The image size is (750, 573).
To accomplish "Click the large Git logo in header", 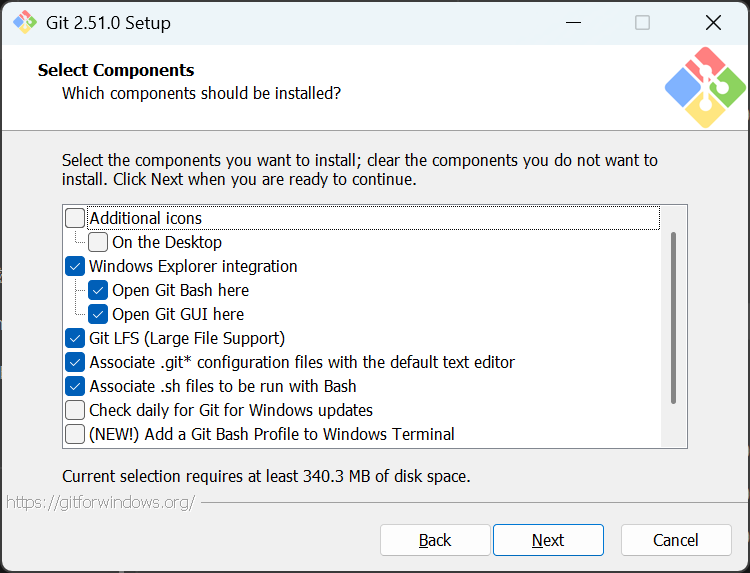I will point(705,87).
